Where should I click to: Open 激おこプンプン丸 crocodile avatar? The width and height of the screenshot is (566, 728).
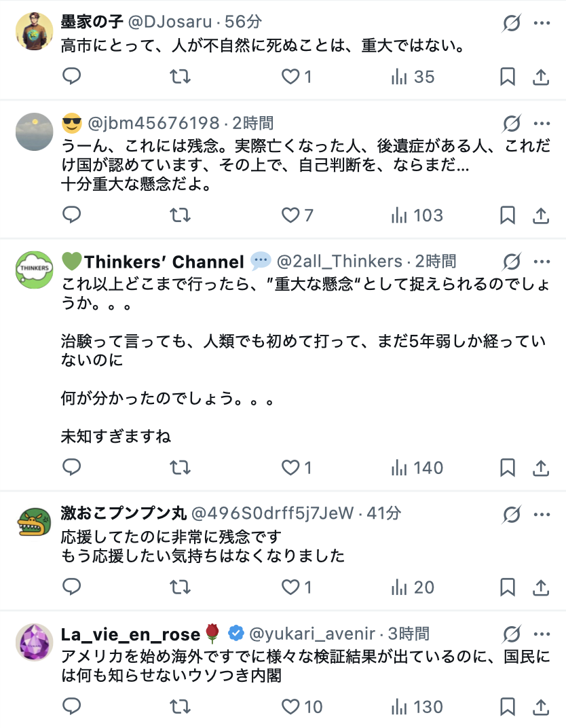34,522
